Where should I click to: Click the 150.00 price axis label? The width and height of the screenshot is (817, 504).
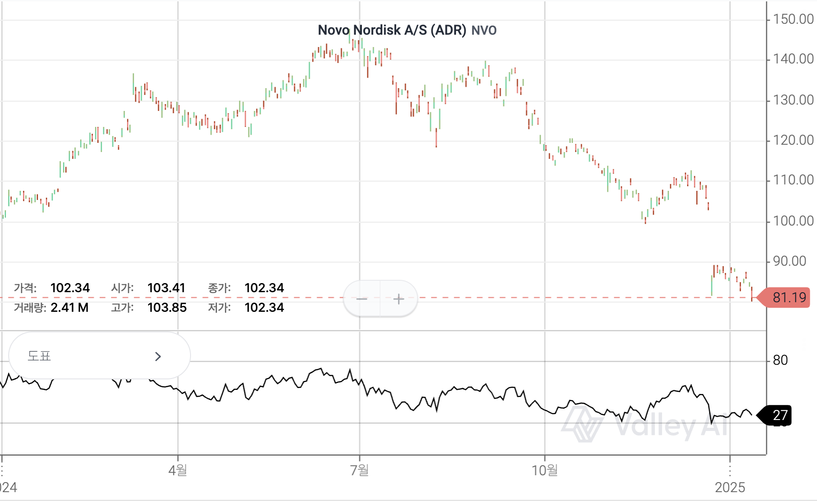[x=793, y=19]
